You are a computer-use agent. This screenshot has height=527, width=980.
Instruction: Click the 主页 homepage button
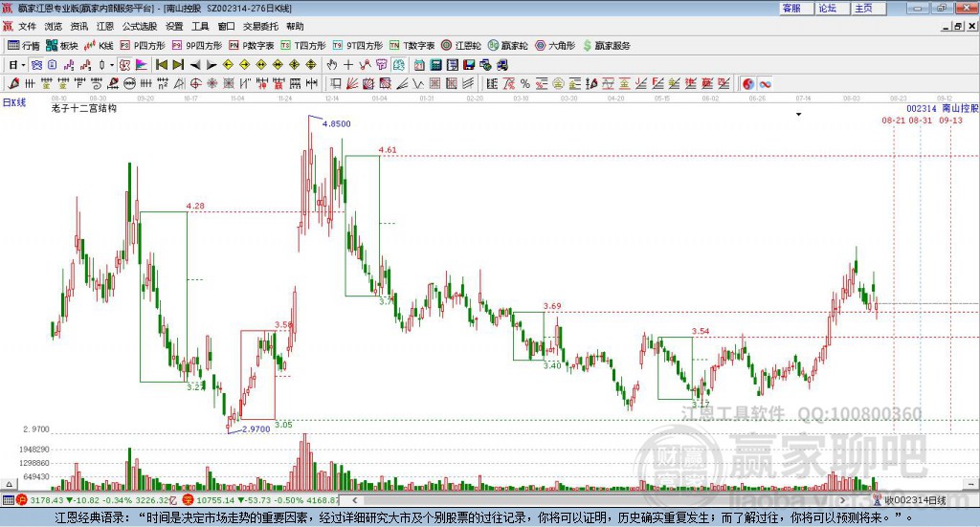point(869,8)
